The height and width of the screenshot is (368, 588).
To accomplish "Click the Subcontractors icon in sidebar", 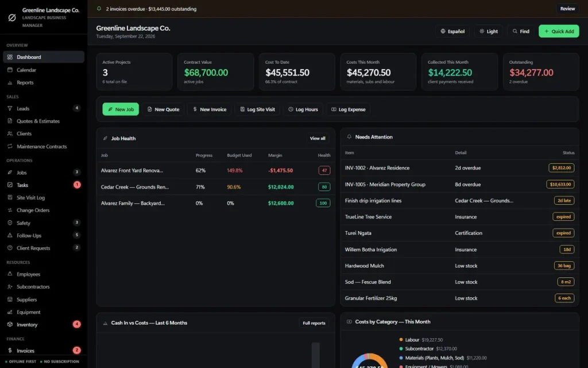I will coord(10,287).
